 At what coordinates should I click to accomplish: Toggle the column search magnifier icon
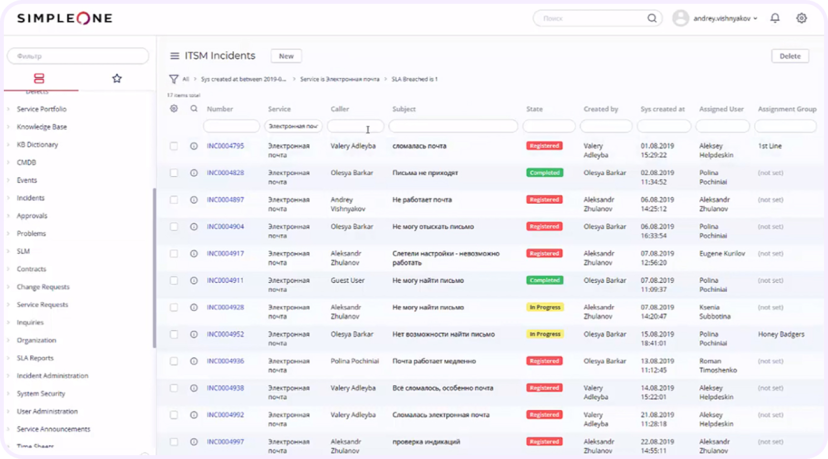pyautogui.click(x=194, y=108)
